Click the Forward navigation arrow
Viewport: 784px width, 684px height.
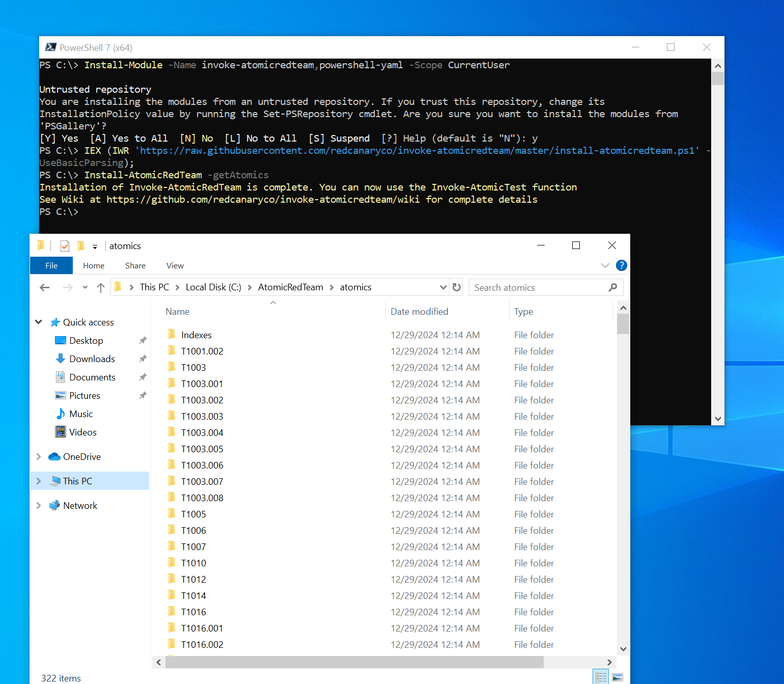tap(67, 288)
